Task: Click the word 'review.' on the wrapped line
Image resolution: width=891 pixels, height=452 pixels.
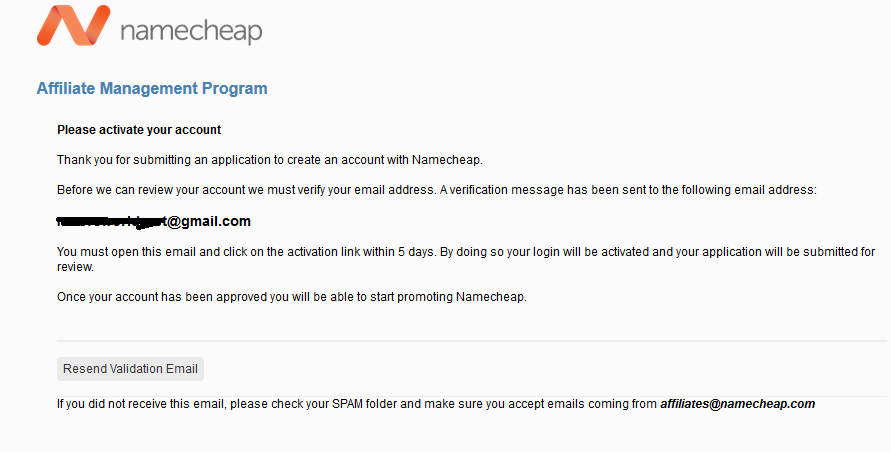Action: tap(75, 267)
